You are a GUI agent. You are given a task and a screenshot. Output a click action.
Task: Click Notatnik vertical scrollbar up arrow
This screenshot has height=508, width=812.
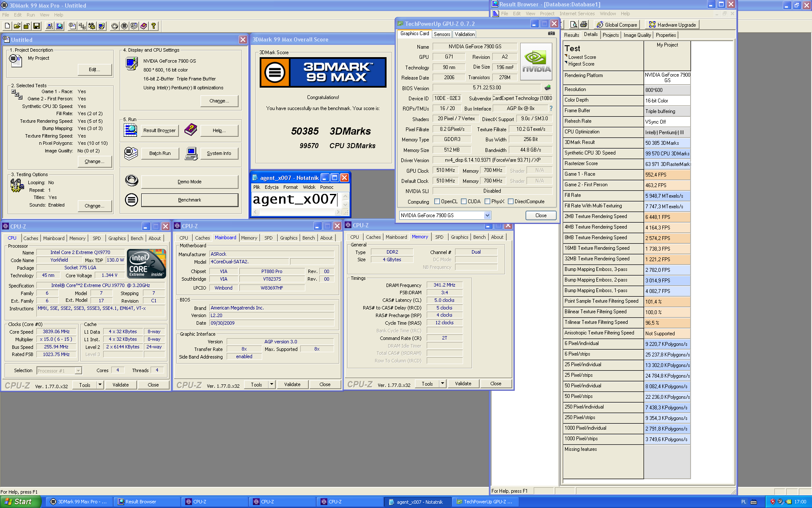pos(346,196)
